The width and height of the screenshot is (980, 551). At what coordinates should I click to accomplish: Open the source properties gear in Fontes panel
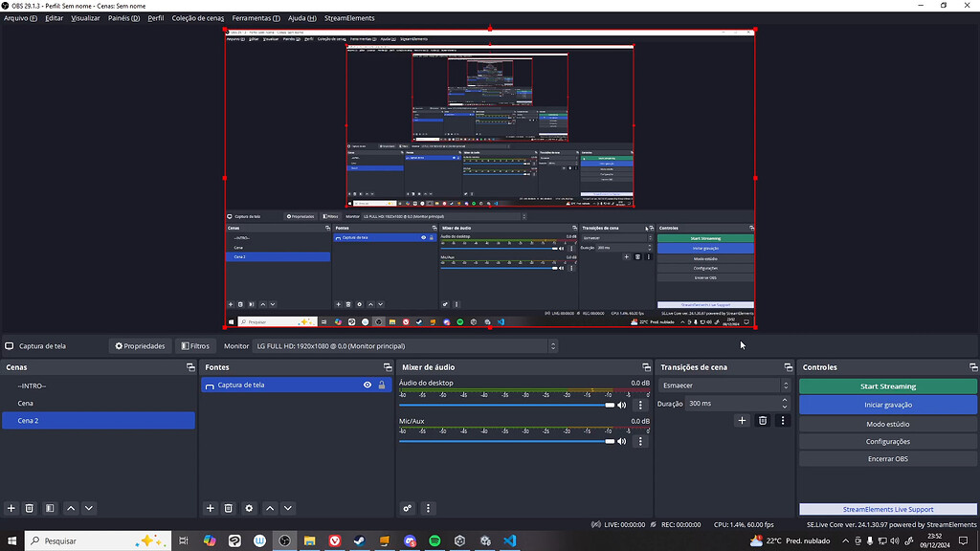pyautogui.click(x=249, y=508)
